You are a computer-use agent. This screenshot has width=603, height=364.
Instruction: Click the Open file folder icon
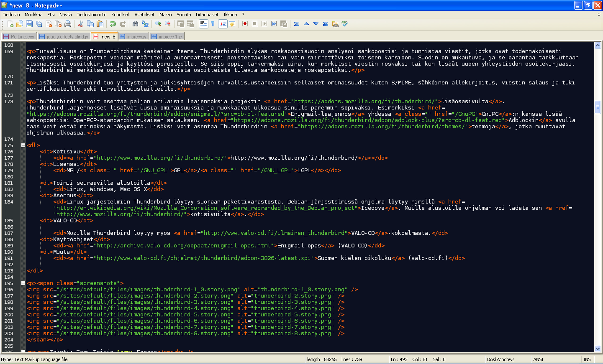pos(20,24)
